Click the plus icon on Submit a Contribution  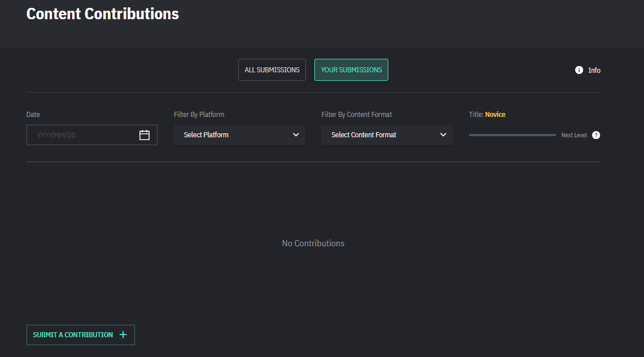coord(123,335)
